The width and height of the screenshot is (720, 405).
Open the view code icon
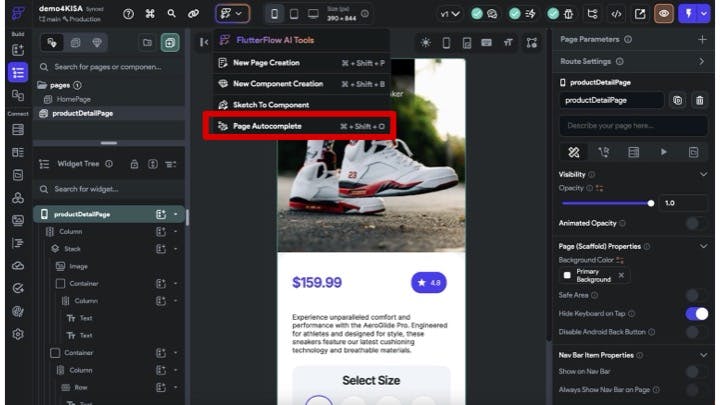[x=616, y=14]
